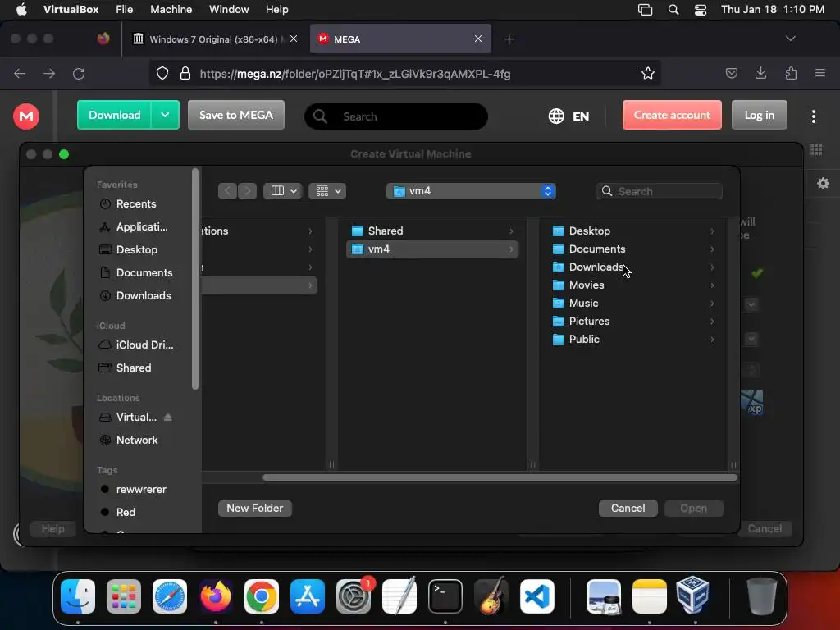The height and width of the screenshot is (630, 840).
Task: Expand the Shared folder chevron
Action: [x=511, y=231]
